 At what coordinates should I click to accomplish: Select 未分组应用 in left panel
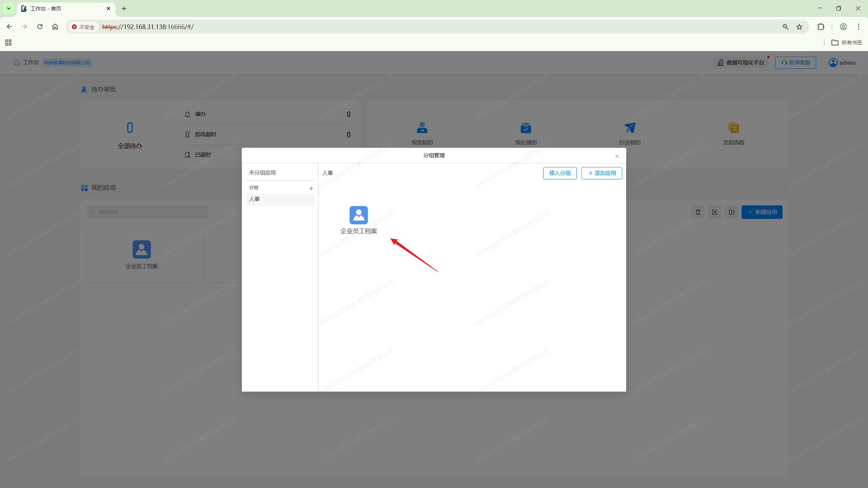click(x=262, y=172)
